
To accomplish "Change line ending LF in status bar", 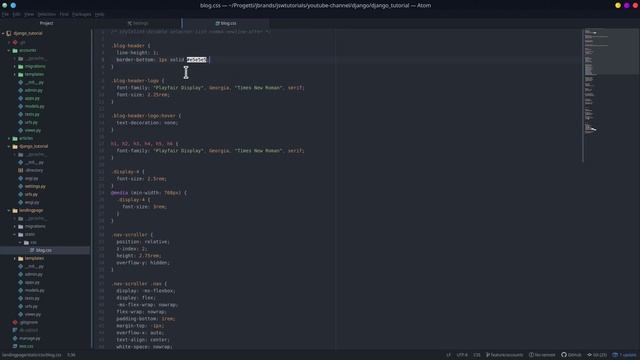I will pyautogui.click(x=449, y=355).
